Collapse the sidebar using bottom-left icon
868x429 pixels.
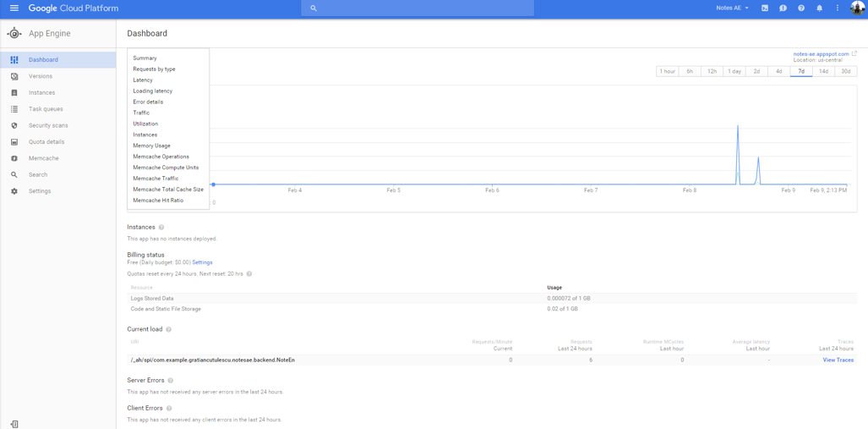point(14,424)
